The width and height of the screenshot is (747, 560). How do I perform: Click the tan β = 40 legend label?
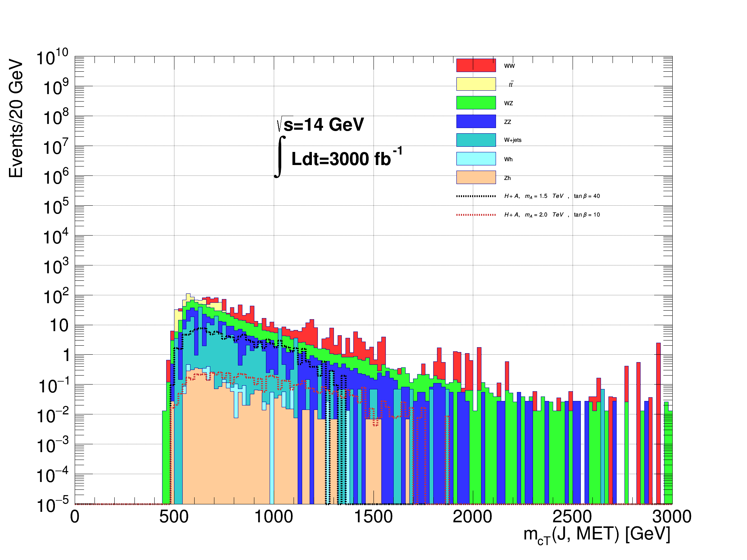coord(587,196)
